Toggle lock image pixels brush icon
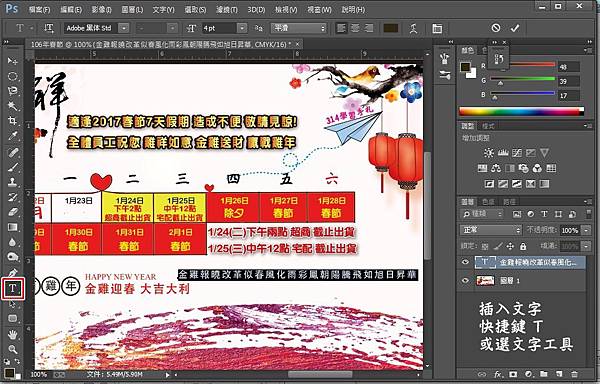This screenshot has width=600, height=384. pos(497,247)
